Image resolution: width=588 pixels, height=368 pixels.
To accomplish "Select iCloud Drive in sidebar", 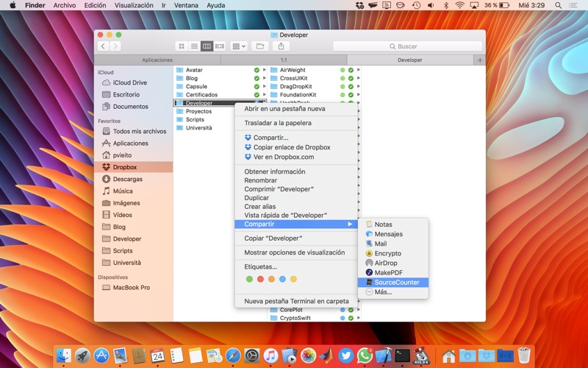I will [x=134, y=82].
